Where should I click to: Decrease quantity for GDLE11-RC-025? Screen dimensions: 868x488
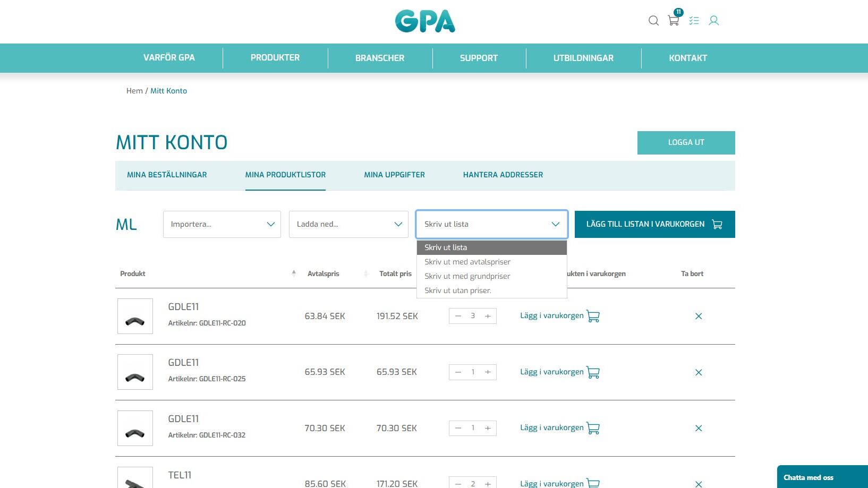click(458, 372)
